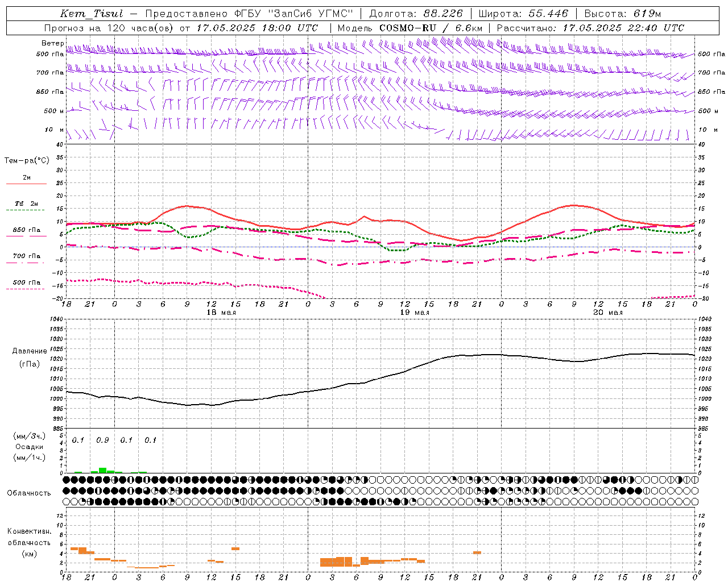728x582 pixels.
Task: Click the 'Td 2м' dew point legend entry
Action: 27,203
